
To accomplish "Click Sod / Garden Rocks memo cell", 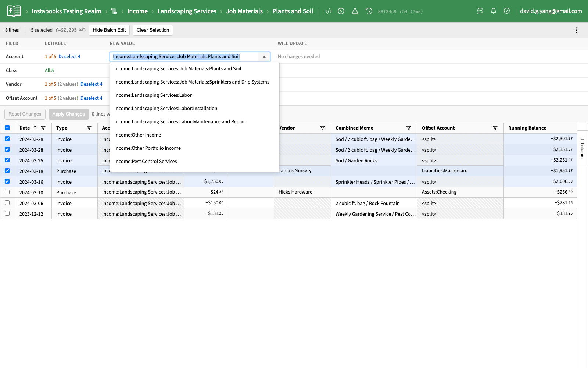I will [374, 160].
